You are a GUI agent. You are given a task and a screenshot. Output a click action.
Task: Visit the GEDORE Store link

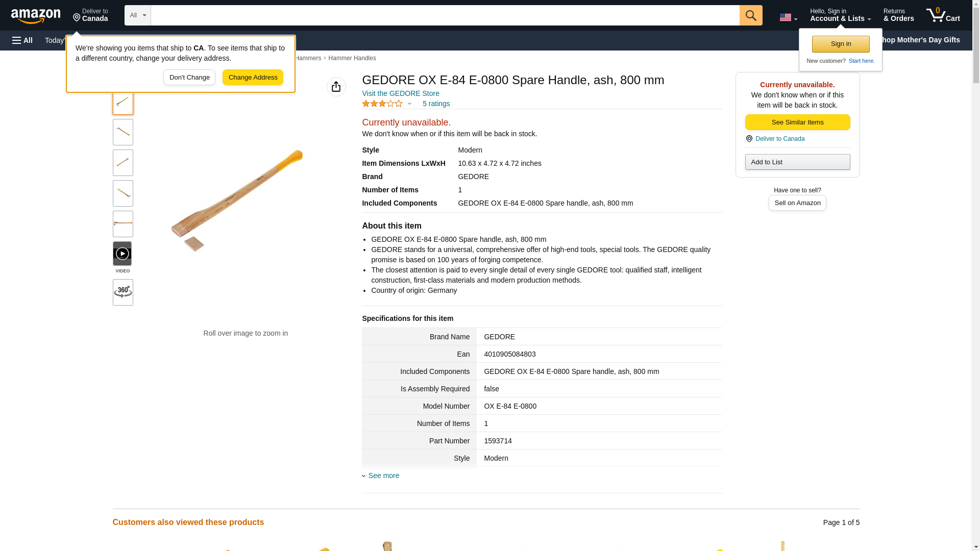tap(400, 93)
